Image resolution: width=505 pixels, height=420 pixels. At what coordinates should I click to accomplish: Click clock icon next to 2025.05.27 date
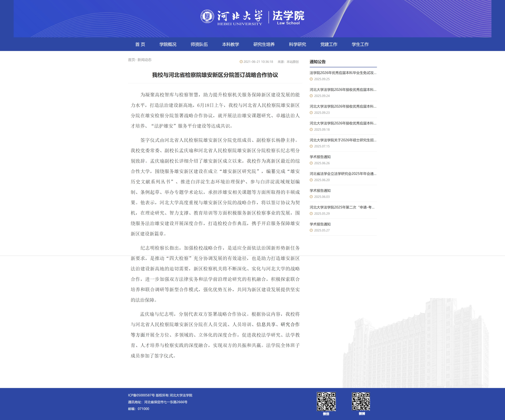coord(311,230)
